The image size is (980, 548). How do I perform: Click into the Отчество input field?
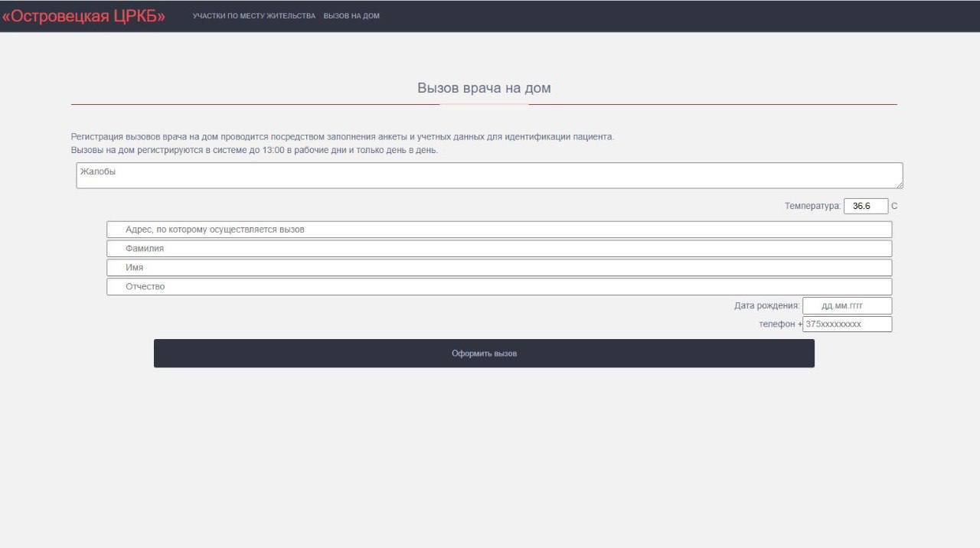[x=498, y=287]
